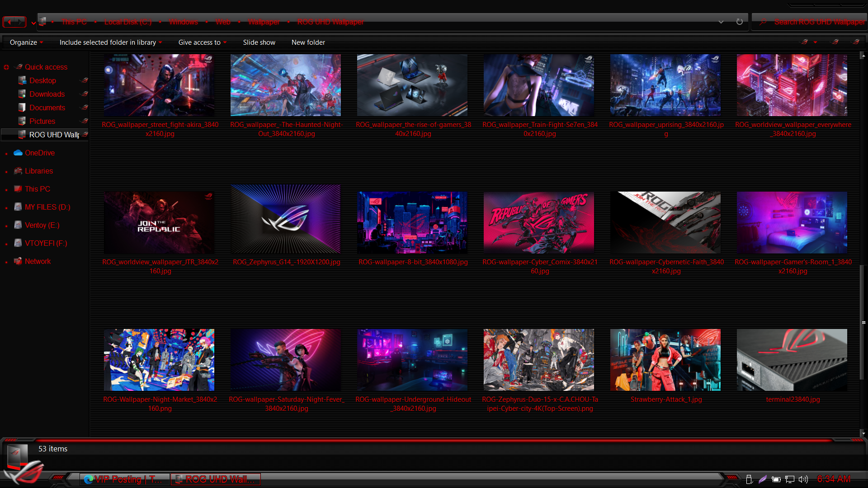
Task: Click the New folder command
Action: click(x=308, y=42)
